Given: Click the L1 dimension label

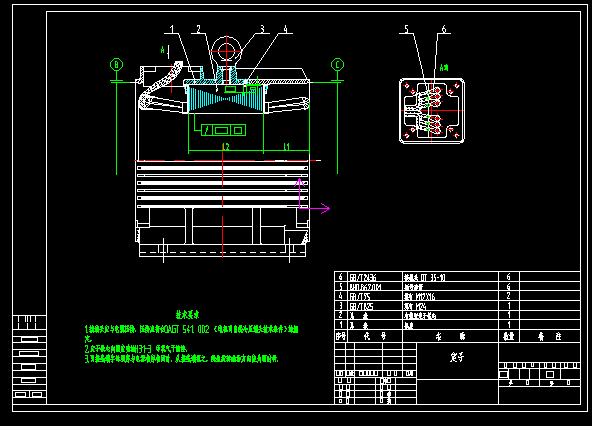Looking at the screenshot, I should [x=287, y=147].
